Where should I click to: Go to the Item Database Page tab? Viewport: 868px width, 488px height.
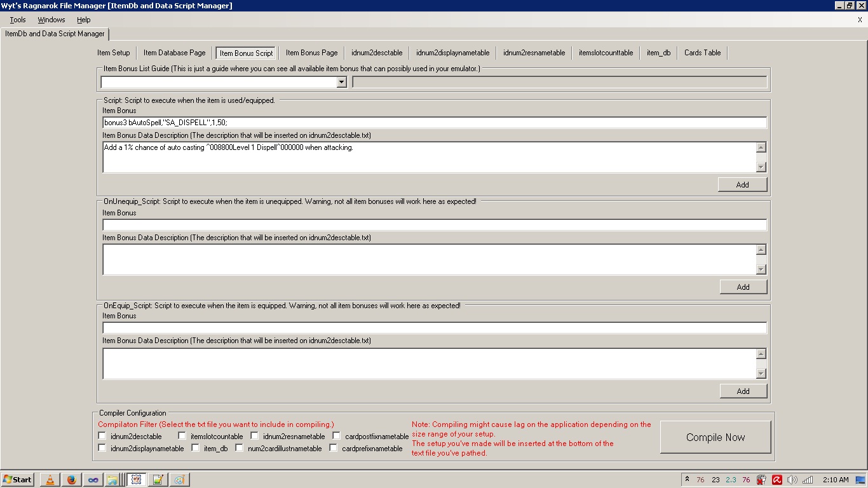(174, 53)
